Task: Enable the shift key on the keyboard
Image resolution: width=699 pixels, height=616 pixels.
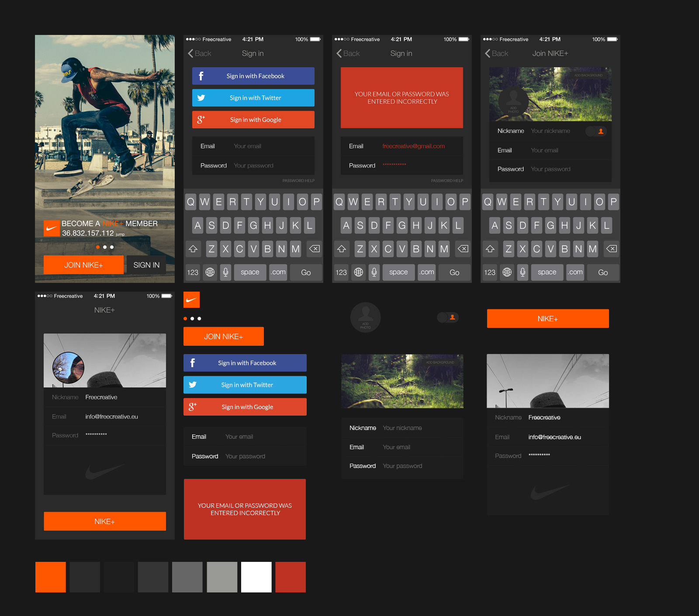Action: (193, 249)
